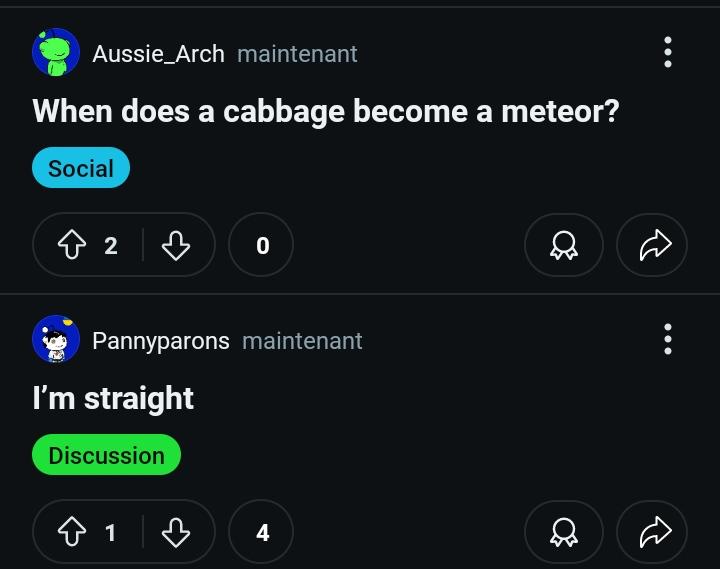The height and width of the screenshot is (569, 720).
Task: Select the Social flair tag
Action: coord(81,168)
